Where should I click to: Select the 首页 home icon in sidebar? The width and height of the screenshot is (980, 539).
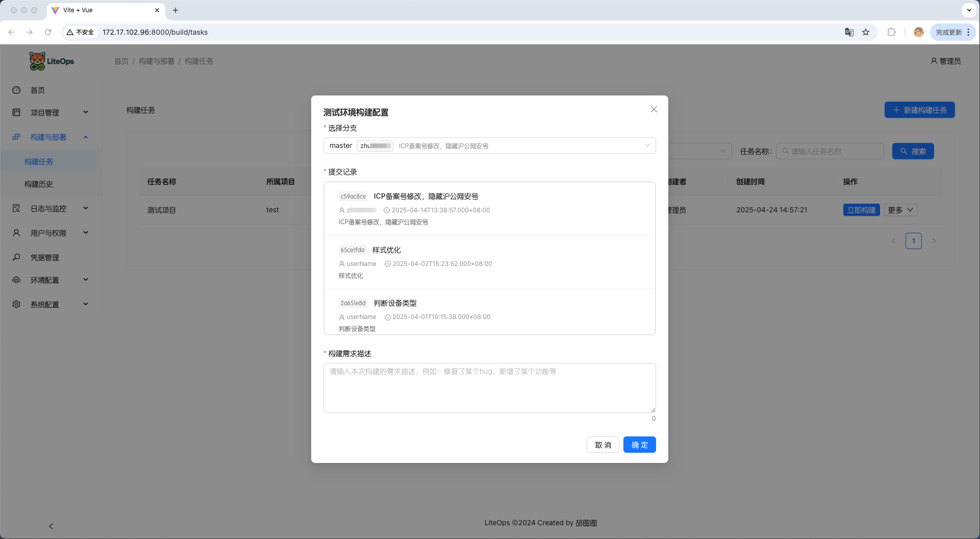pyautogui.click(x=16, y=90)
